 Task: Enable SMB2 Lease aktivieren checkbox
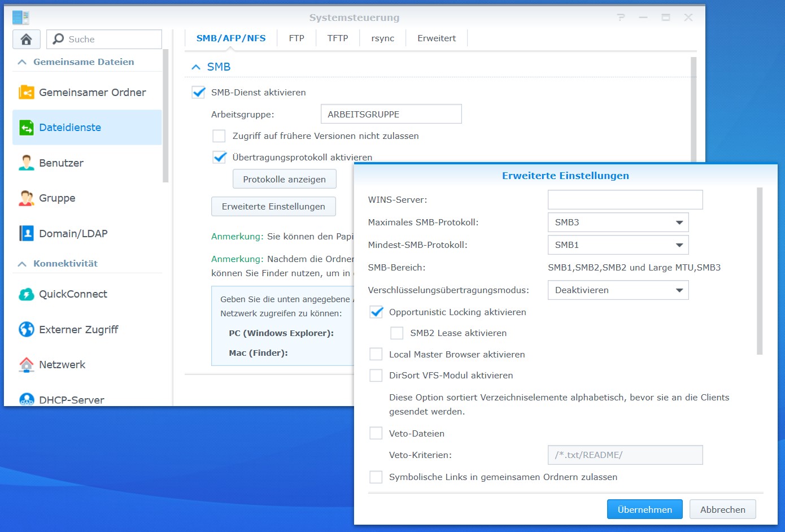click(397, 333)
